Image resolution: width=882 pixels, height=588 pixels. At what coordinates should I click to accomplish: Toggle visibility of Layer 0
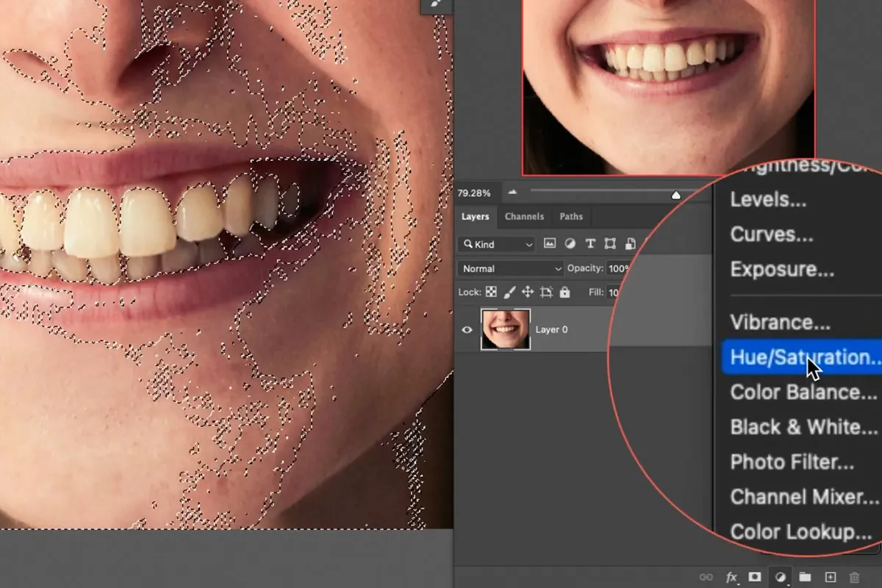(x=467, y=329)
